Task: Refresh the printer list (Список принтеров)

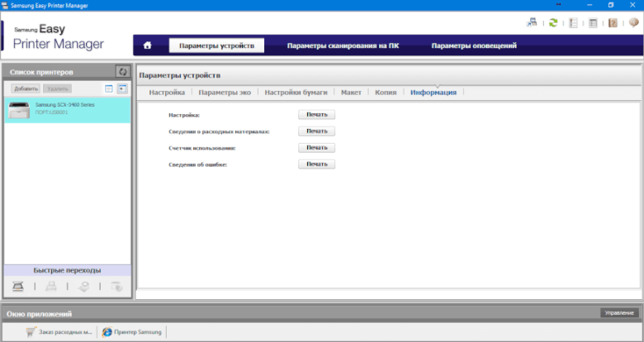Action: [122, 72]
